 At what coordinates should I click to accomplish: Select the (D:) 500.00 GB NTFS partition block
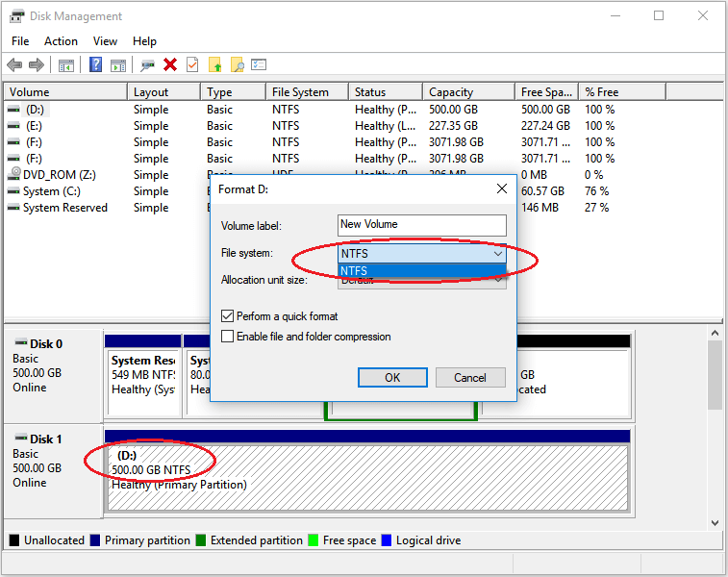pos(367,478)
